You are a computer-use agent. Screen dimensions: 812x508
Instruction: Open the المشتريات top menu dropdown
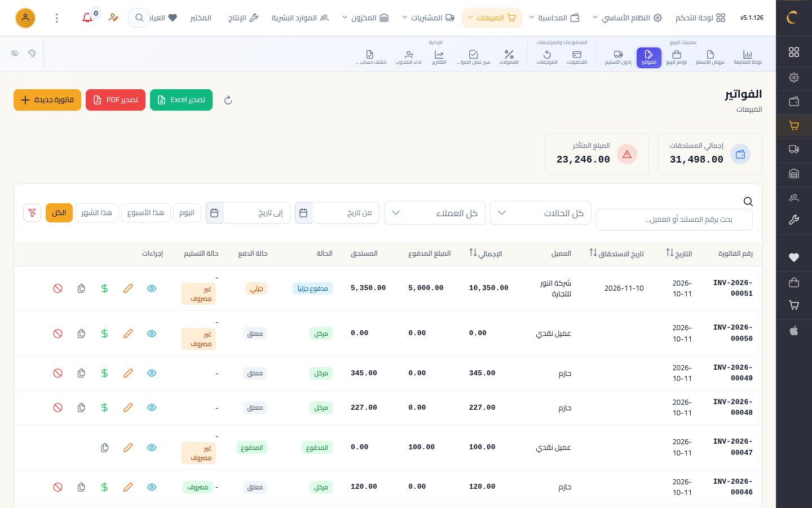click(x=428, y=18)
